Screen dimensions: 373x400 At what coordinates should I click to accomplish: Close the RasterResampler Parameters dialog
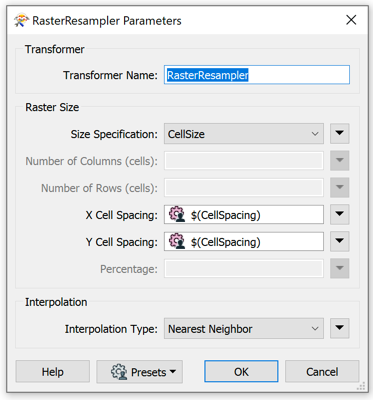351,20
